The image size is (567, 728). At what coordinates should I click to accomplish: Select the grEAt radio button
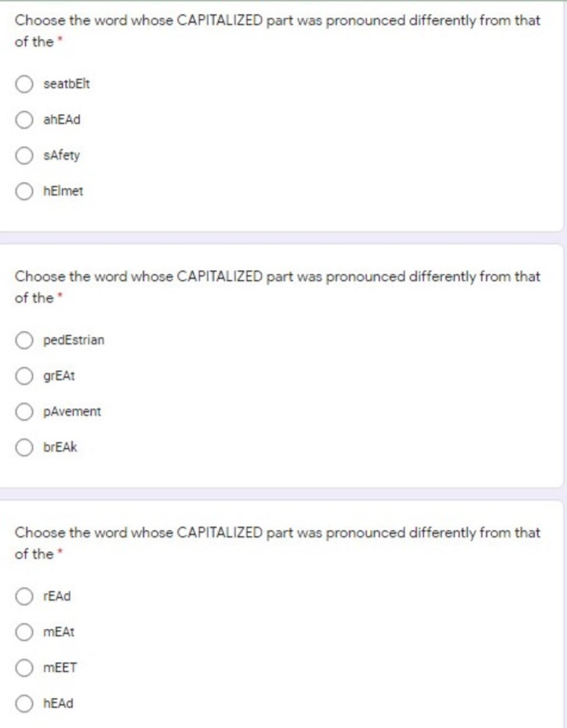point(24,376)
